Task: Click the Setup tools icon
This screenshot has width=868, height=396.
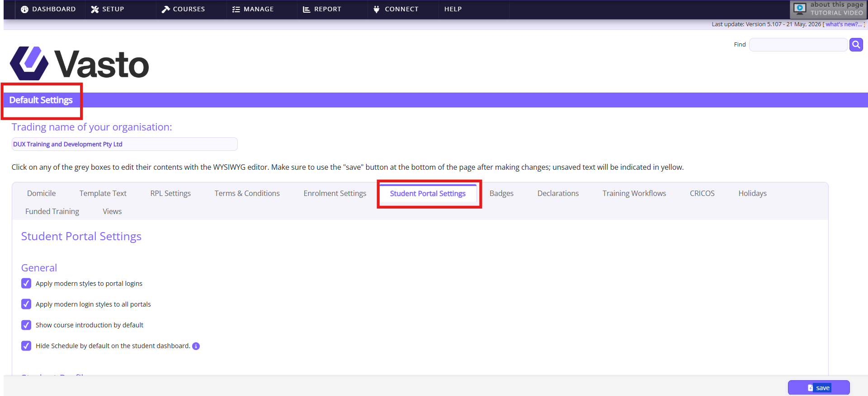Action: 95,9
